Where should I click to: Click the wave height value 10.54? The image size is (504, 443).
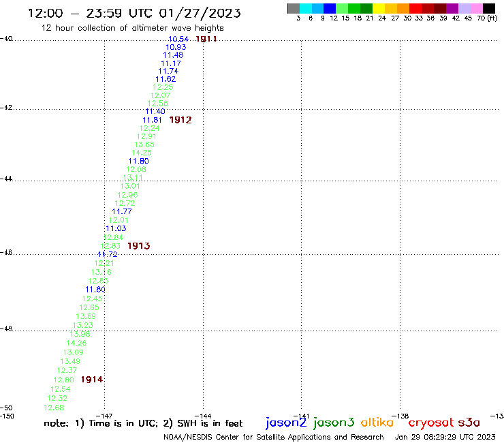pyautogui.click(x=178, y=39)
